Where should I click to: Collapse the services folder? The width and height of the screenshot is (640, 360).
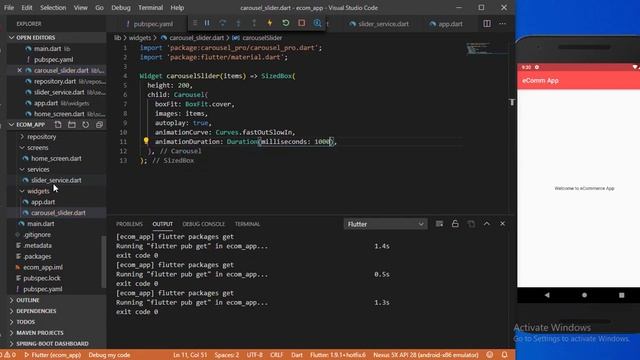coord(38,169)
